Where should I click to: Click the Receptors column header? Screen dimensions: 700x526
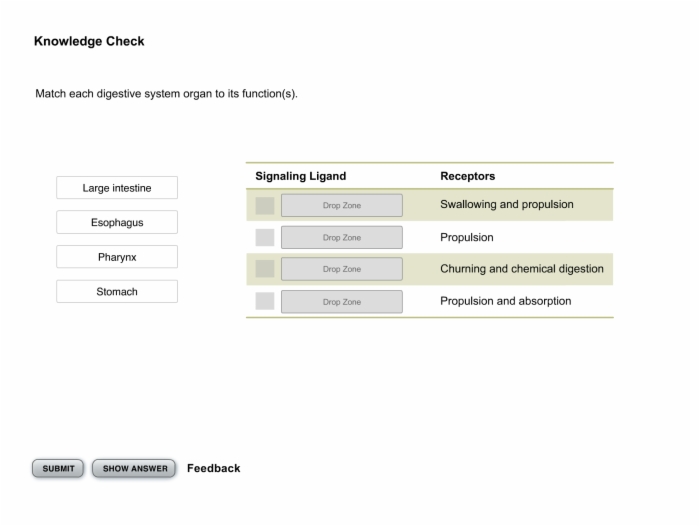(x=467, y=176)
